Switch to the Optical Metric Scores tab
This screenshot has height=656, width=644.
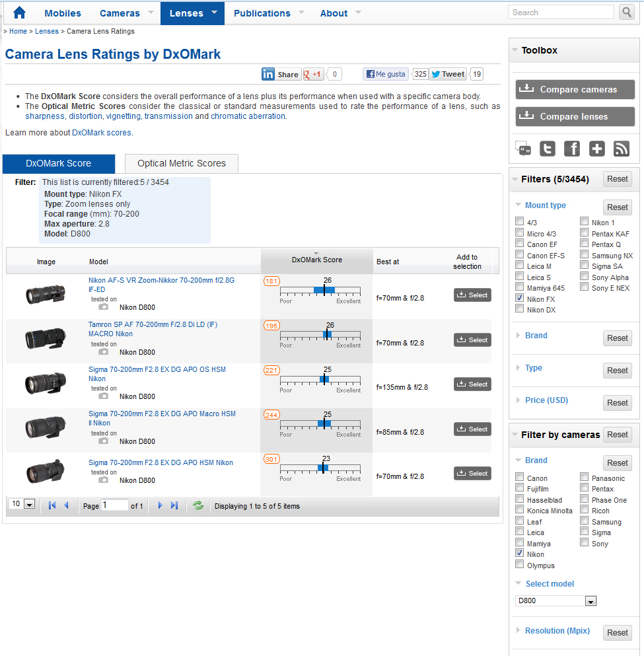[182, 163]
